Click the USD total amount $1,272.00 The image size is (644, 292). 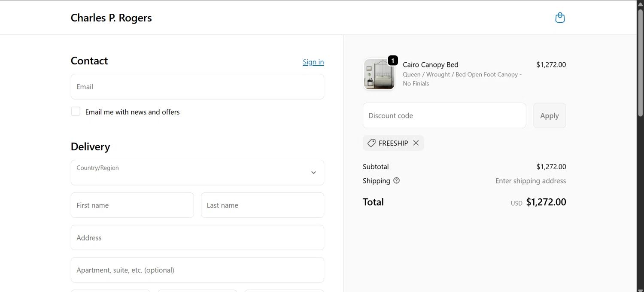[x=546, y=202]
